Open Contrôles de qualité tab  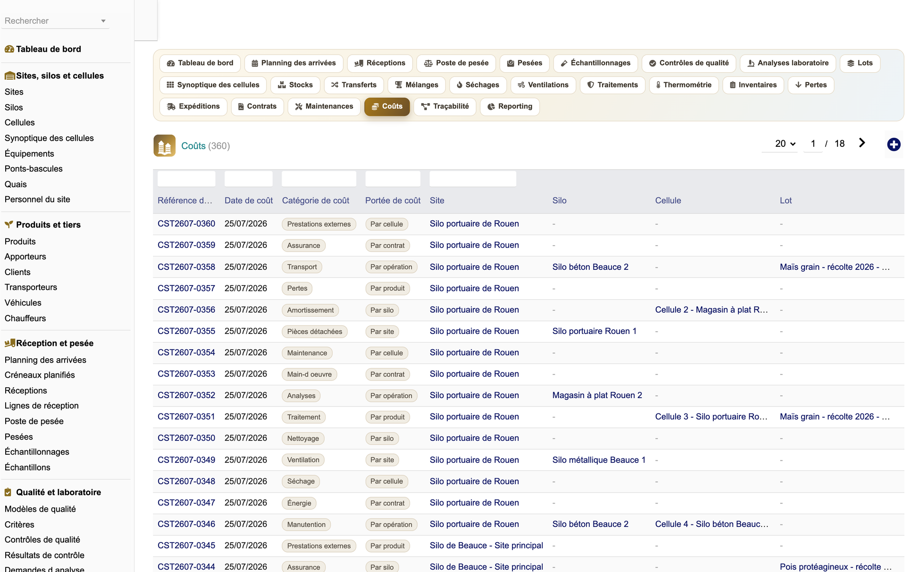[688, 63]
